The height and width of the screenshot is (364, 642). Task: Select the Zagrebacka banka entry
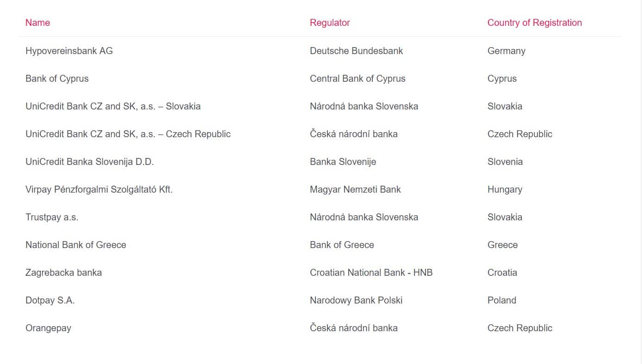[63, 273]
